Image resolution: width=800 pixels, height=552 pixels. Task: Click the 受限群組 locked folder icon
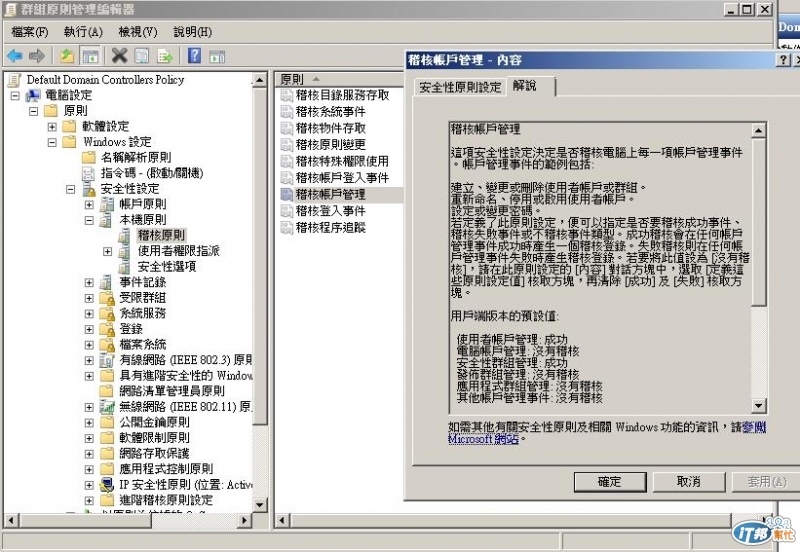point(107,298)
